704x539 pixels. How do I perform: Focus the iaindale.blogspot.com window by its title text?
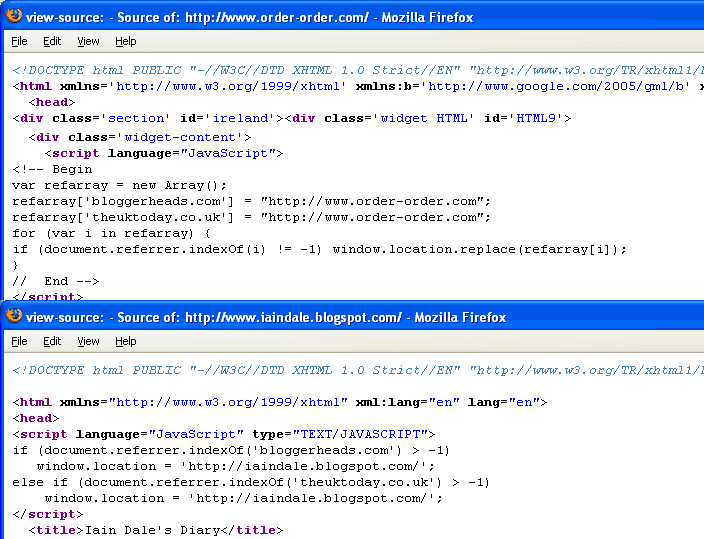coord(266,317)
